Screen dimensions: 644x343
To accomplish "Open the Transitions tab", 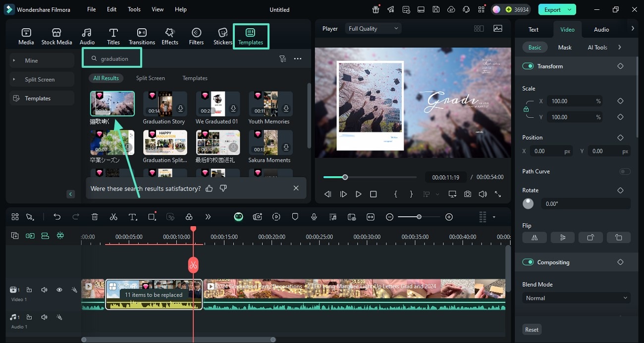I will pyautogui.click(x=142, y=37).
